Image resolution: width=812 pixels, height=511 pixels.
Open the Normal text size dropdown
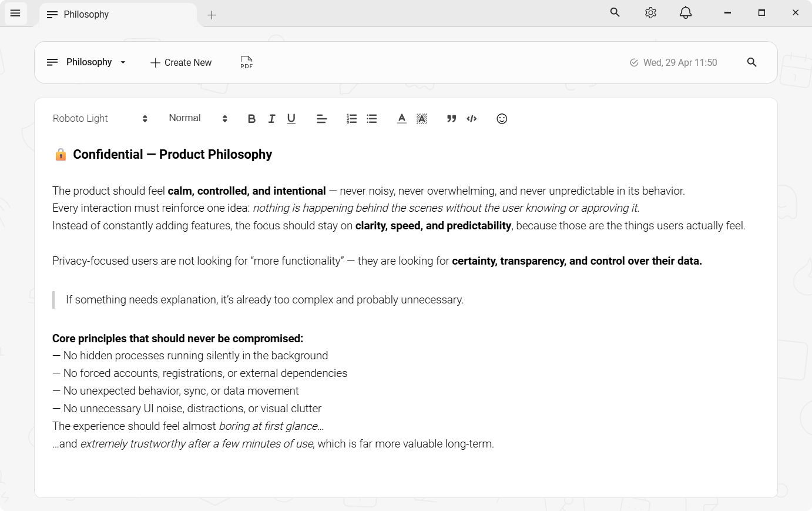pyautogui.click(x=197, y=118)
